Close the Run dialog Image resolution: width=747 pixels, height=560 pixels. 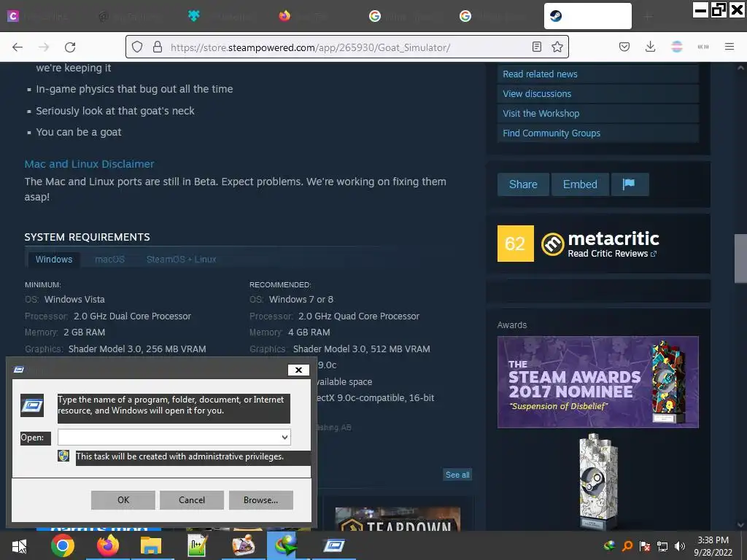[298, 370]
